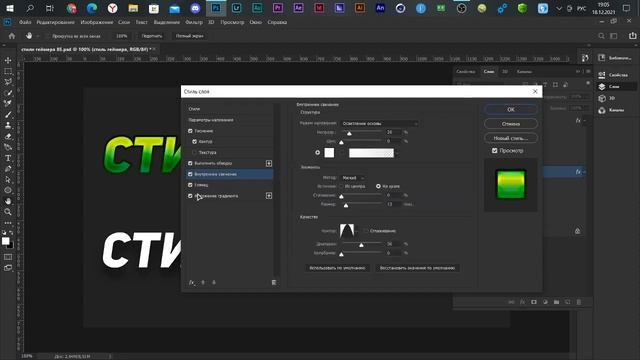Image resolution: width=640 pixels, height=360 pixels.
Task: Select the Eraser tool
Action: tap(8, 136)
